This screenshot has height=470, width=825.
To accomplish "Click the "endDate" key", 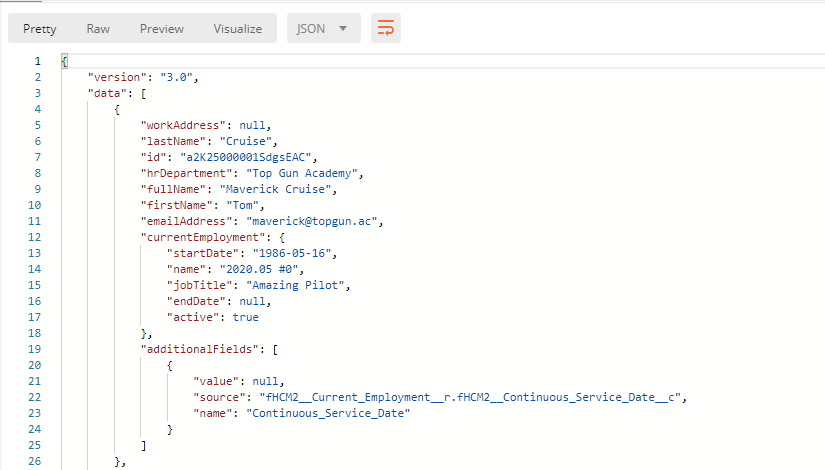I will pos(196,301).
